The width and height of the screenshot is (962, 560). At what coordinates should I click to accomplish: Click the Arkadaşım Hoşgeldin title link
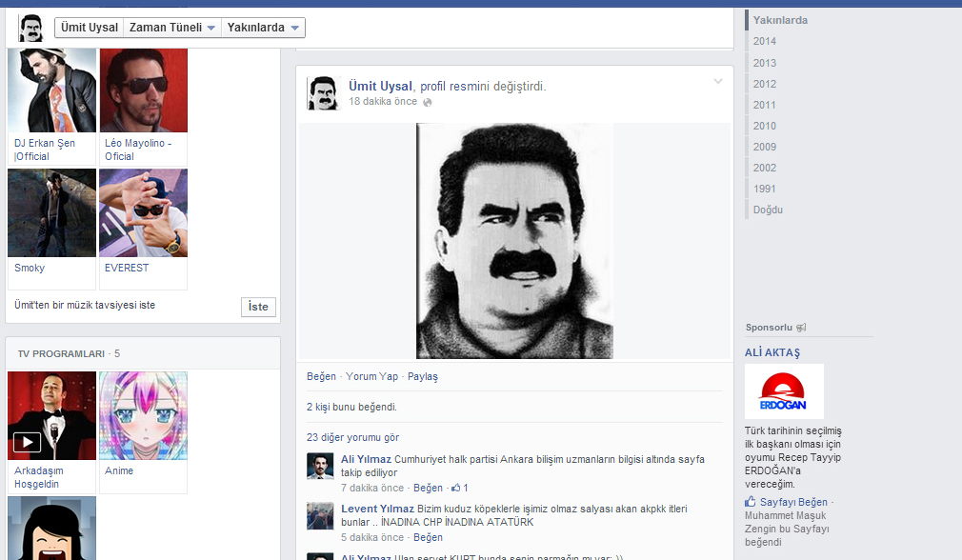(x=39, y=477)
